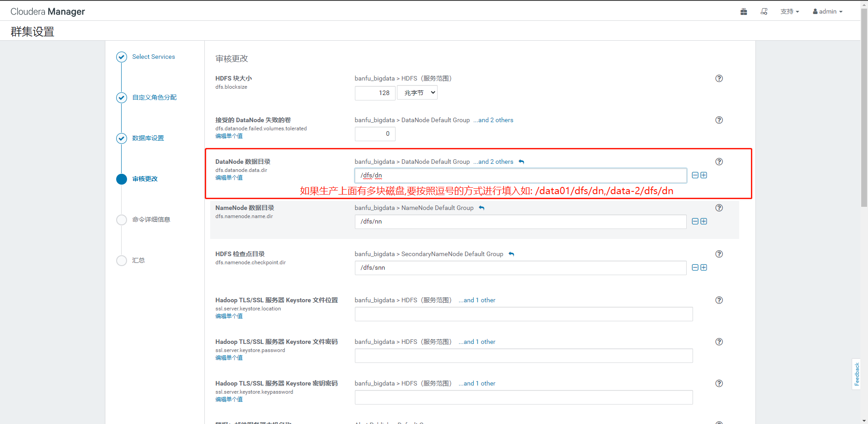Open running commands icon in header

click(x=764, y=12)
